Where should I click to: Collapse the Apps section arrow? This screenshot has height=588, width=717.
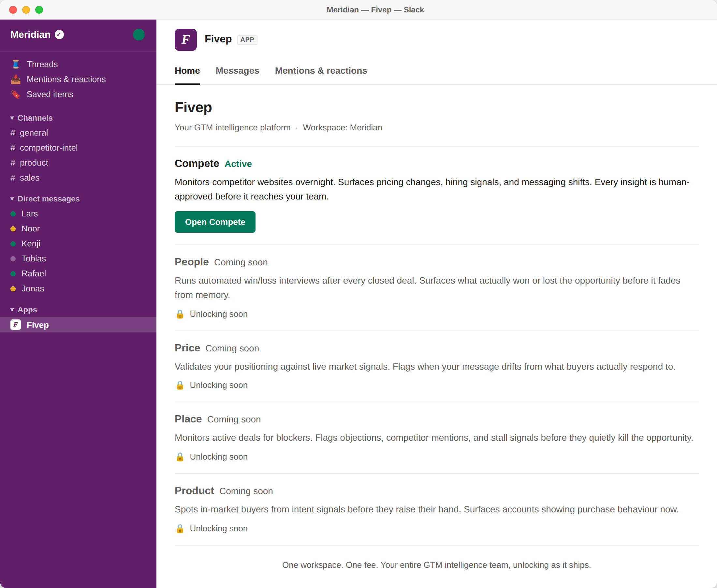click(x=12, y=310)
